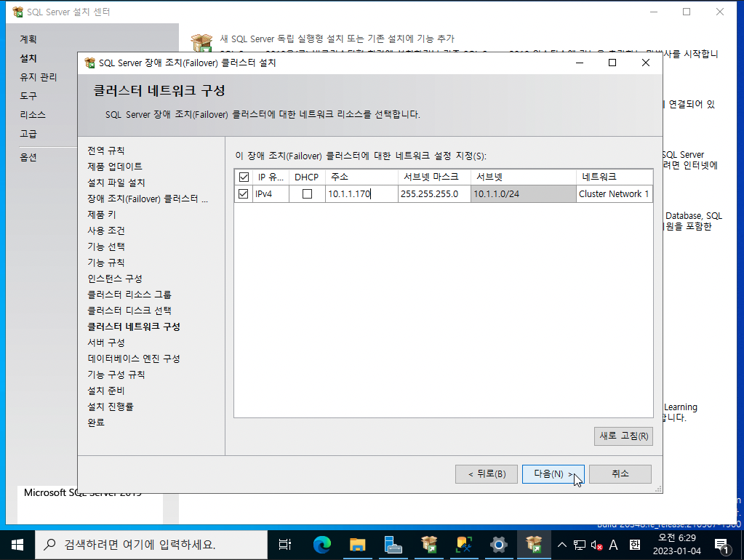Toggle the select-all checkbox in the network table header
Screen dimensions: 744x560
(244, 177)
